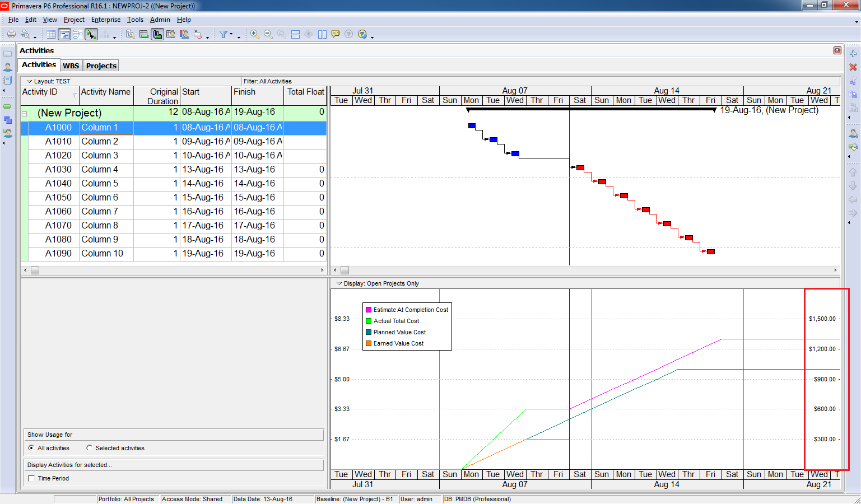Open the Activity Network view icon

pyautogui.click(x=78, y=34)
